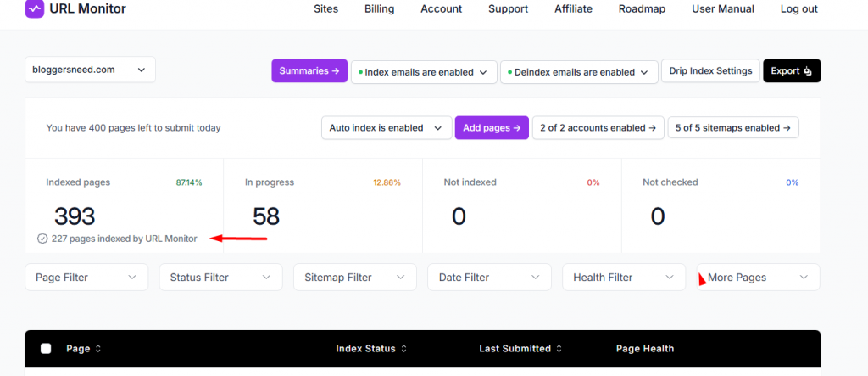This screenshot has height=376, width=868.
Task: Click the URL Monitor brand name
Action: click(87, 8)
